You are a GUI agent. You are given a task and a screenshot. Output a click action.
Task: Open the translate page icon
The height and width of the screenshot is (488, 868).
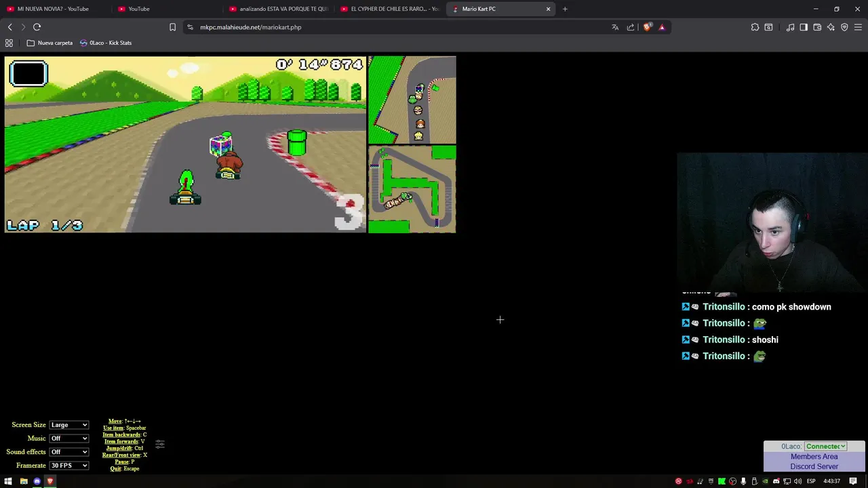pos(615,27)
